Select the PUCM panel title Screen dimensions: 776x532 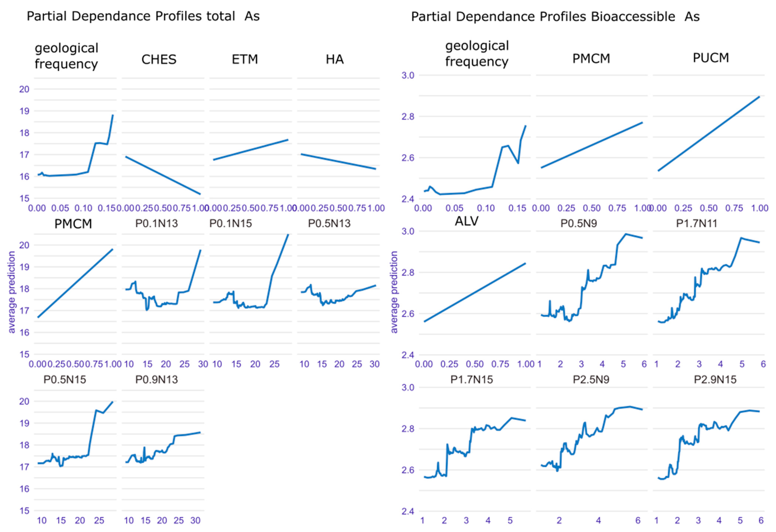[711, 58]
